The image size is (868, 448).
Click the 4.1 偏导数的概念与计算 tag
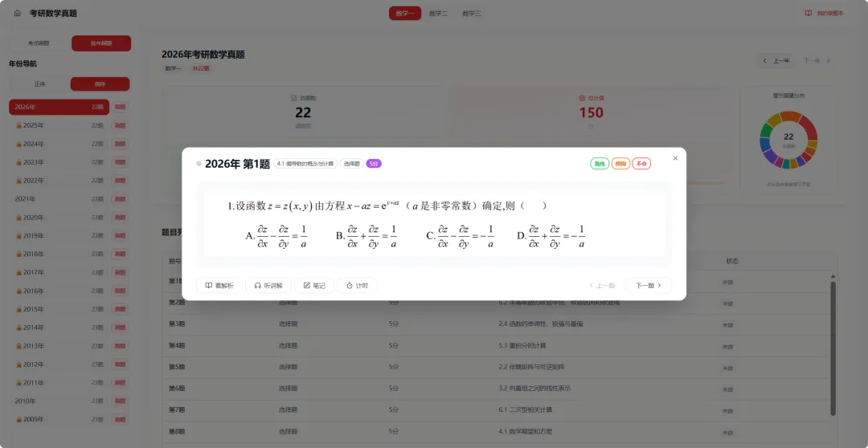305,164
